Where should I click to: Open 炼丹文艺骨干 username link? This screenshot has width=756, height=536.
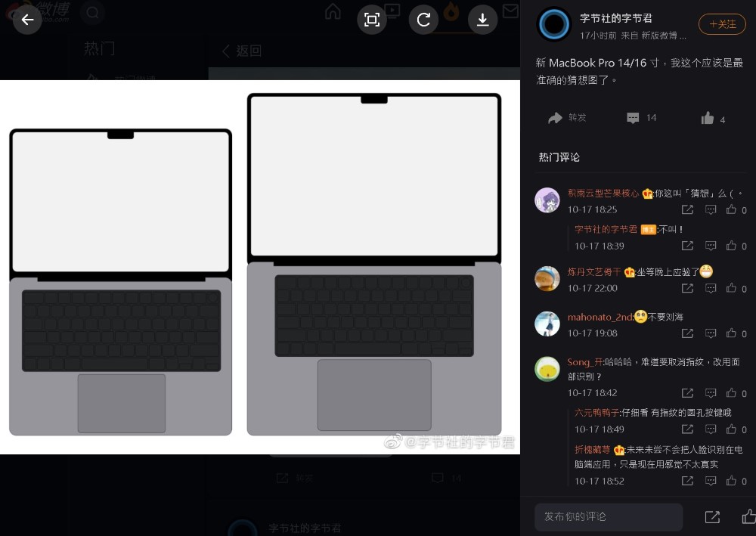(x=594, y=272)
